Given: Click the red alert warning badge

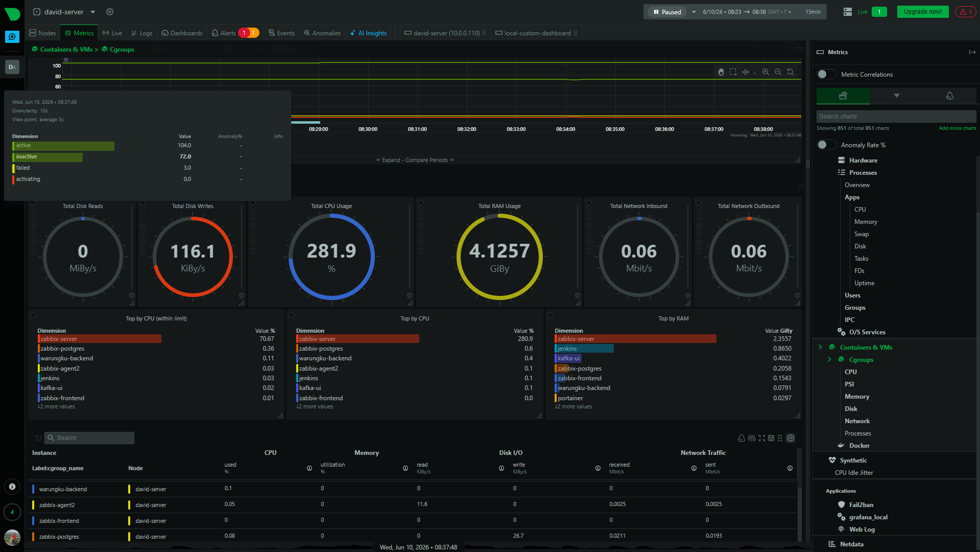Looking at the screenshot, I should [965, 12].
